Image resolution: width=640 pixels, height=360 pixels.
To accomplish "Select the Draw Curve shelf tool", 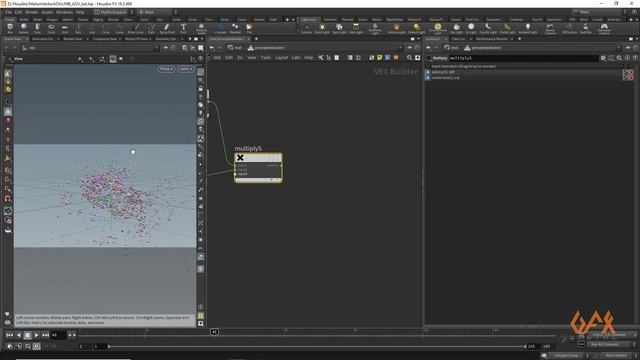I will [136, 28].
